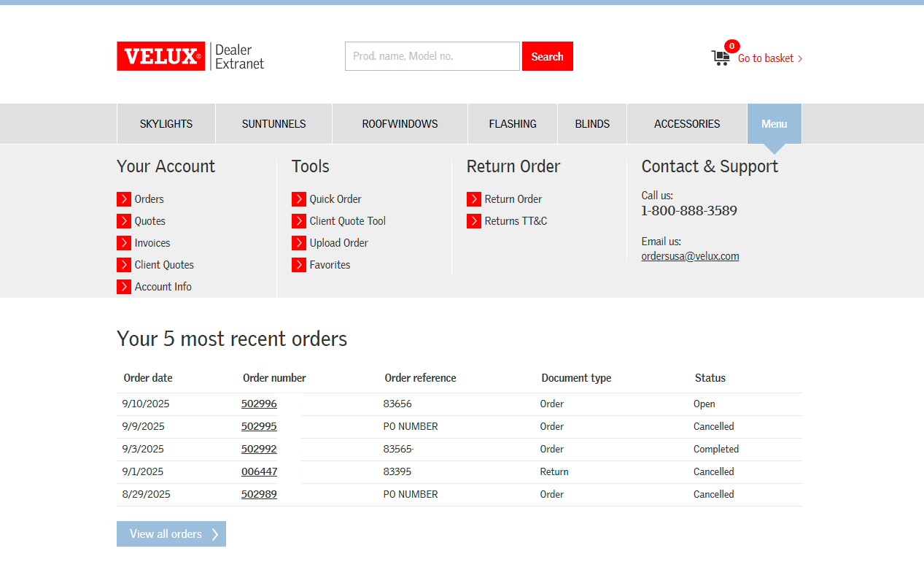The image size is (924, 578).
Task: Click the Order reference column header
Action: pos(421,378)
